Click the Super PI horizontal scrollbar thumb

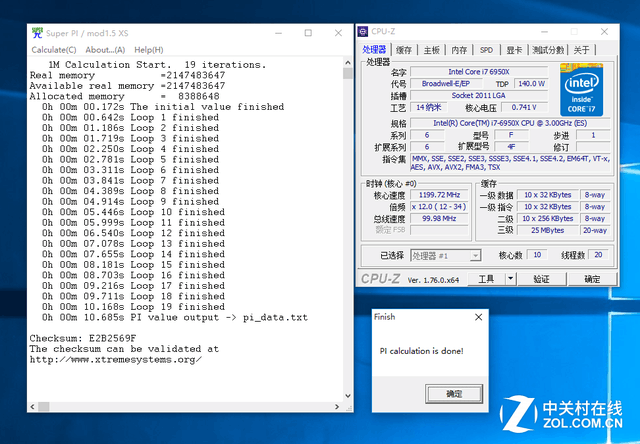[x=44, y=407]
